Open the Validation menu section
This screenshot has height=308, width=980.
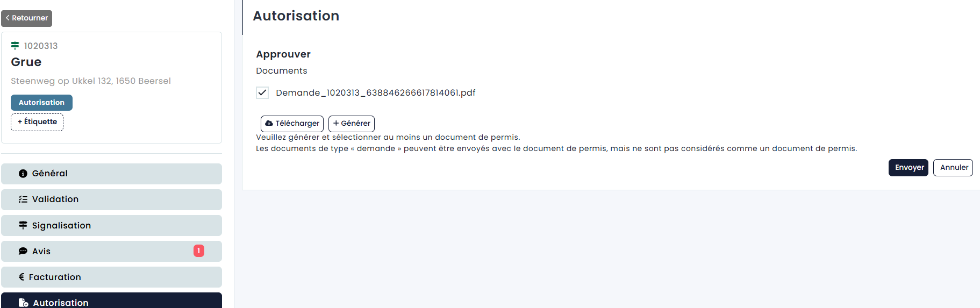pyautogui.click(x=111, y=199)
